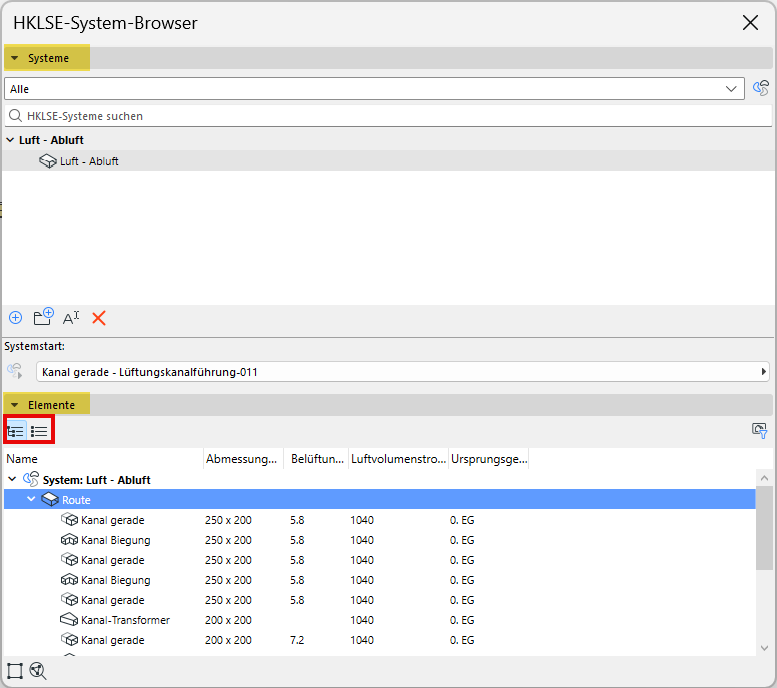Click the 200 x 200 Kanal gerade icon
The width and height of the screenshot is (777, 688).
pos(69,639)
